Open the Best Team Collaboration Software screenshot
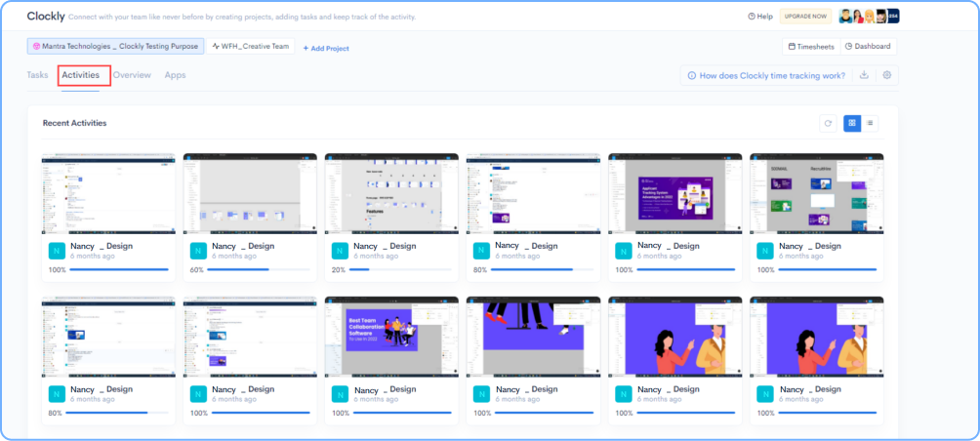 pyautogui.click(x=391, y=338)
